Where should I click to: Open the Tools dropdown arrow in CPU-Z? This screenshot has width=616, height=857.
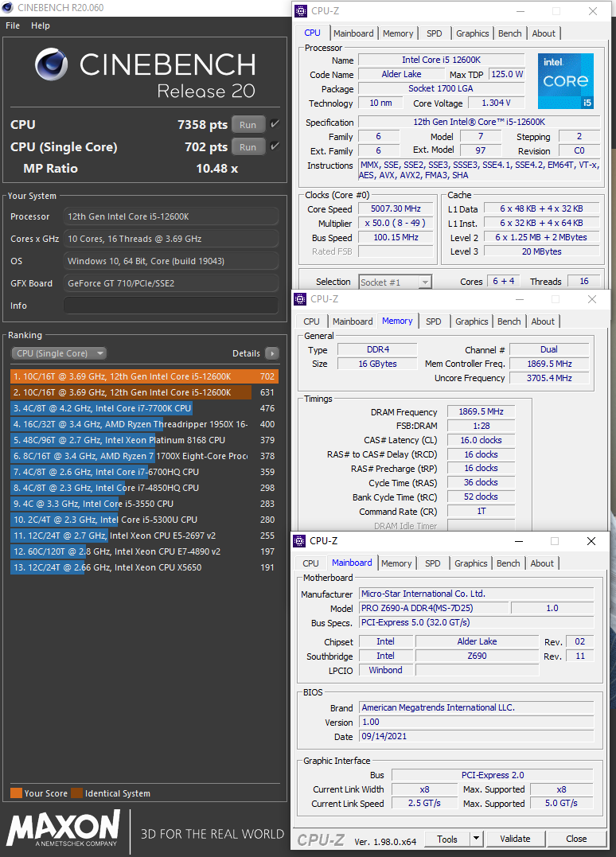(x=476, y=839)
